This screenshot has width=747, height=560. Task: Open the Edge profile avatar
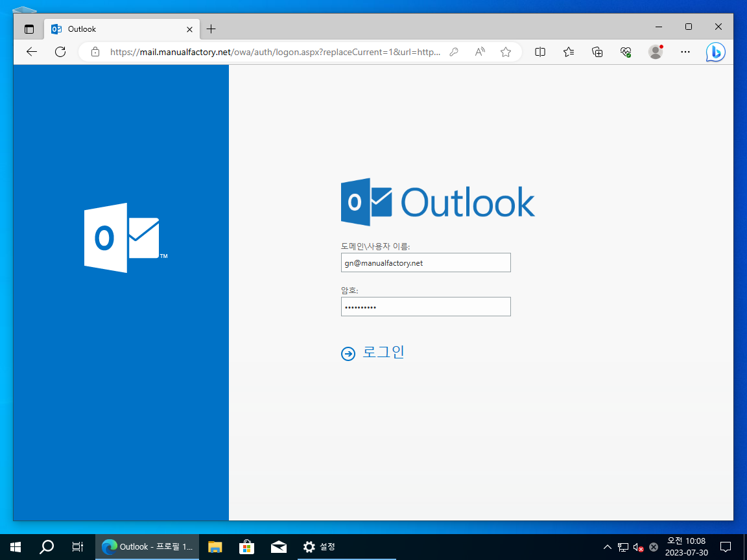[656, 52]
